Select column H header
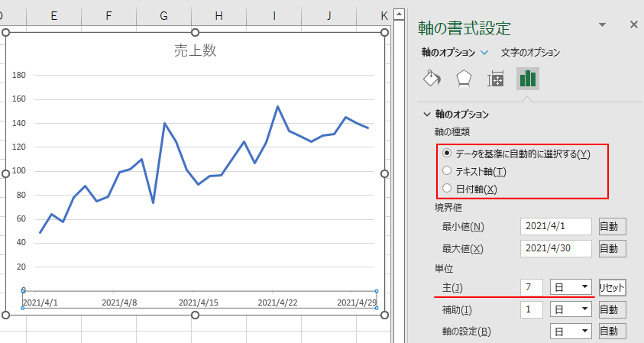644x343 pixels. (219, 16)
